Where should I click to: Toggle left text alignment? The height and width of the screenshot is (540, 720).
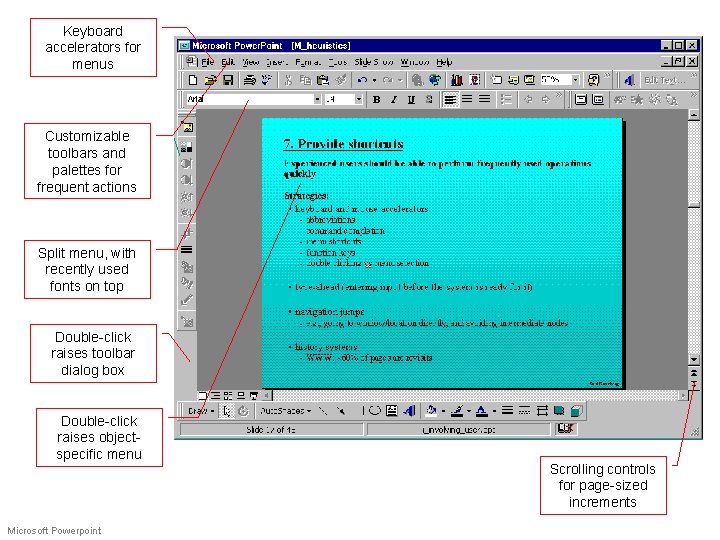(450, 100)
